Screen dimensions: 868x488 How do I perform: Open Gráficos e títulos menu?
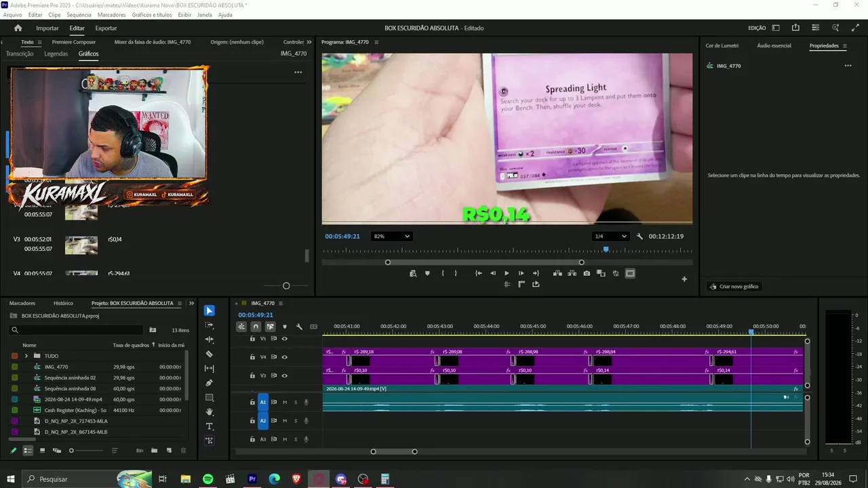pyautogui.click(x=152, y=14)
